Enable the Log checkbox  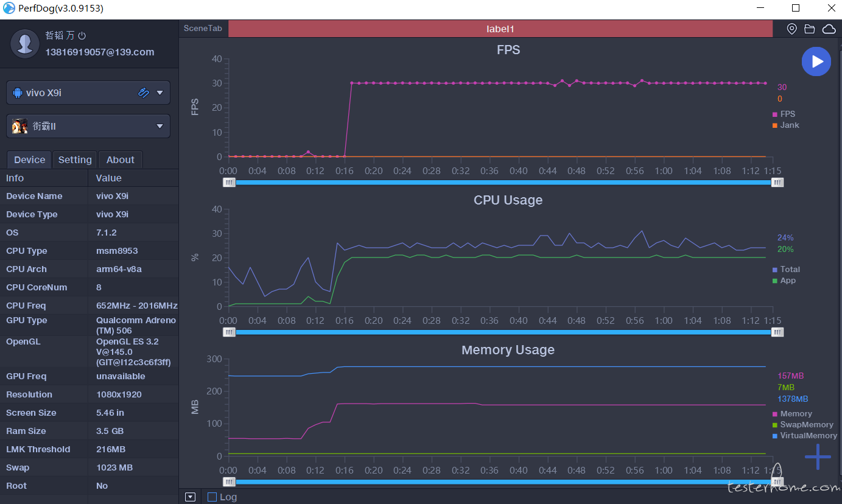click(x=212, y=497)
